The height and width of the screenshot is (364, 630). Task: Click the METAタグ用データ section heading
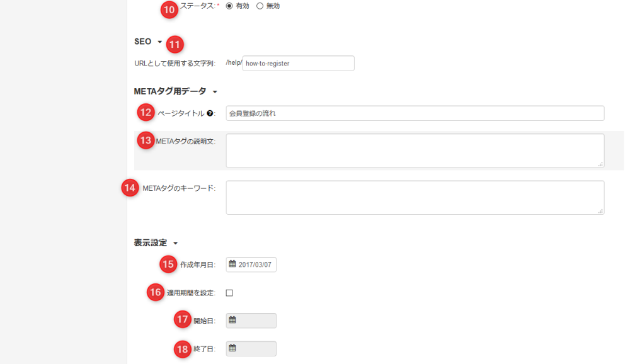click(x=170, y=91)
